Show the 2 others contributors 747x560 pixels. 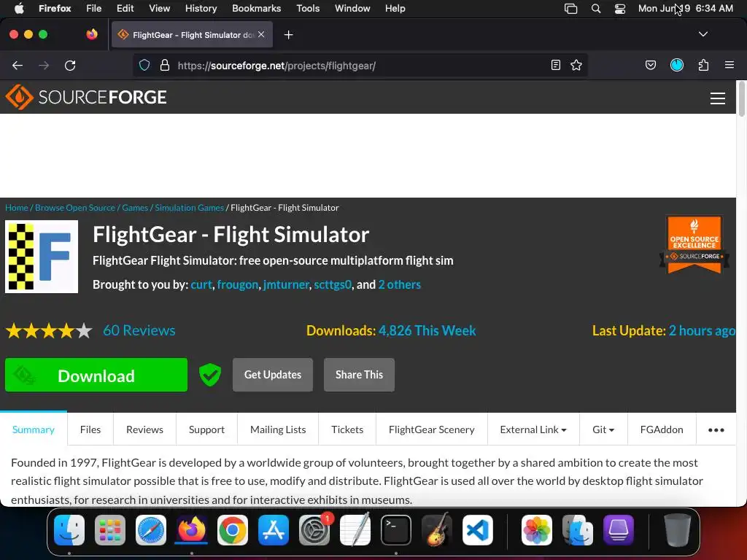coord(399,284)
